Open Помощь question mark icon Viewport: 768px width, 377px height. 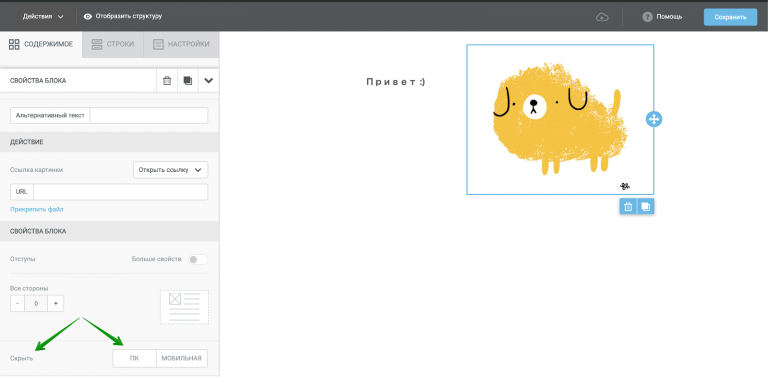647,17
